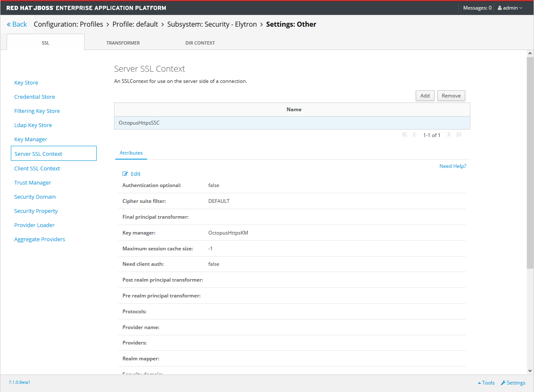Select the SSL tab
The image size is (534, 392).
point(45,42)
